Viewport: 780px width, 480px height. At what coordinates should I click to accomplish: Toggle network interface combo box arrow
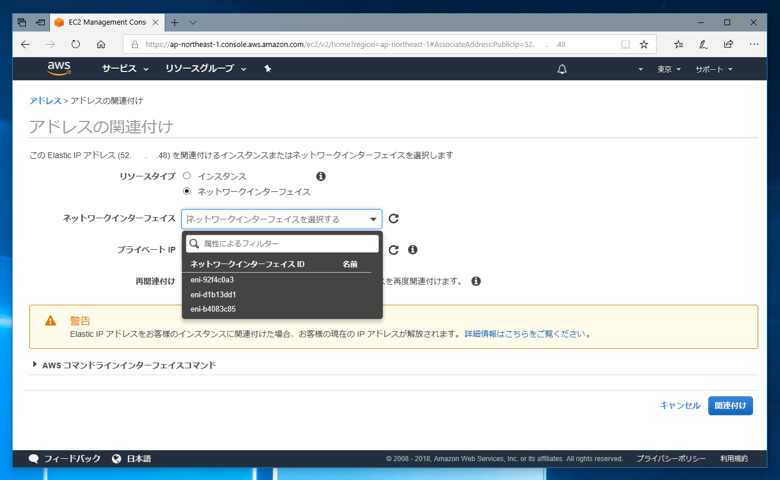pyautogui.click(x=373, y=219)
